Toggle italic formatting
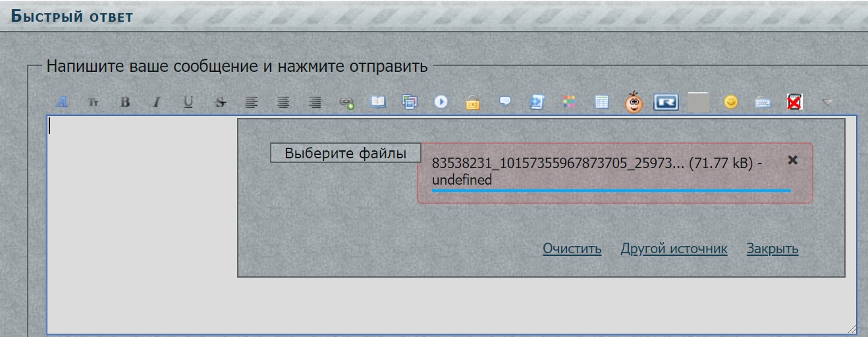This screenshot has height=337, width=868. 157,102
